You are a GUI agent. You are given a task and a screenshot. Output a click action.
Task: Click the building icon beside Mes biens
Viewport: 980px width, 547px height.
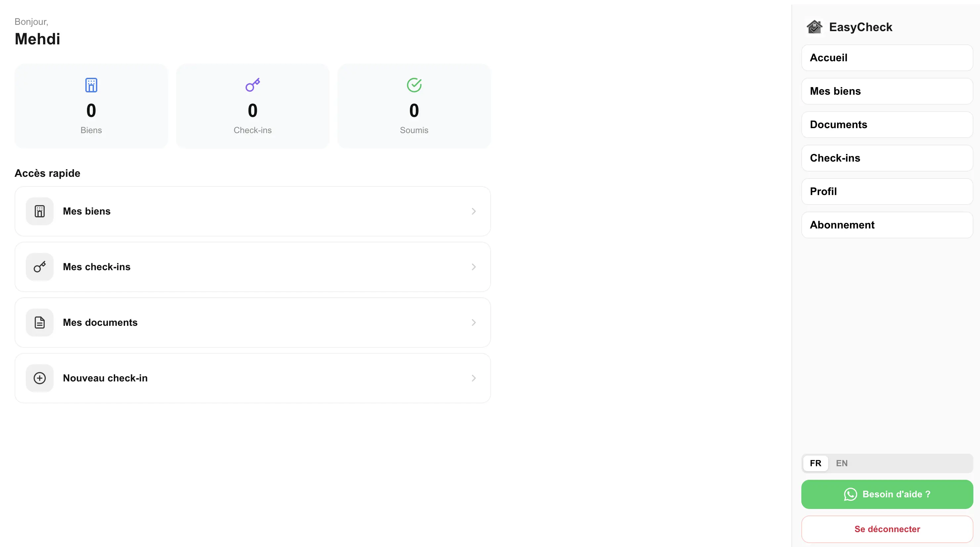tap(40, 211)
